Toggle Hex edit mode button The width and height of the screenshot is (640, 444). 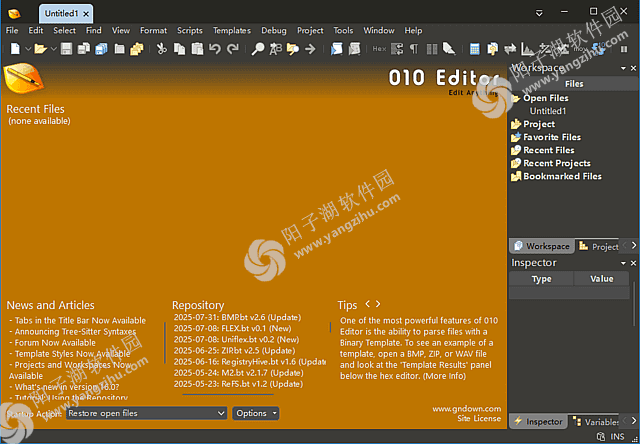point(379,49)
